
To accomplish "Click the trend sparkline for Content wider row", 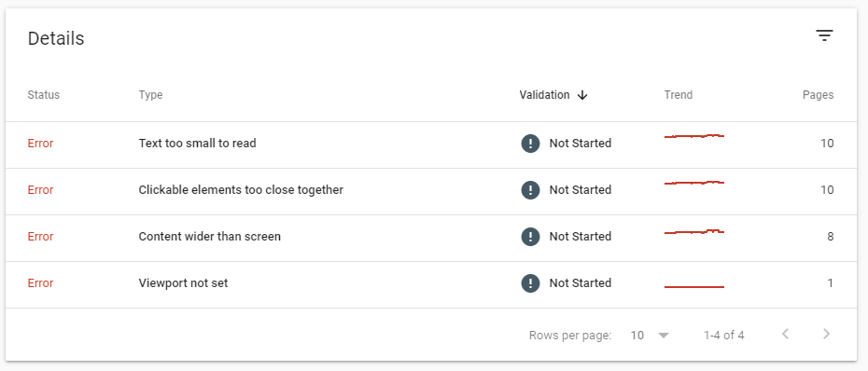I will pyautogui.click(x=694, y=232).
